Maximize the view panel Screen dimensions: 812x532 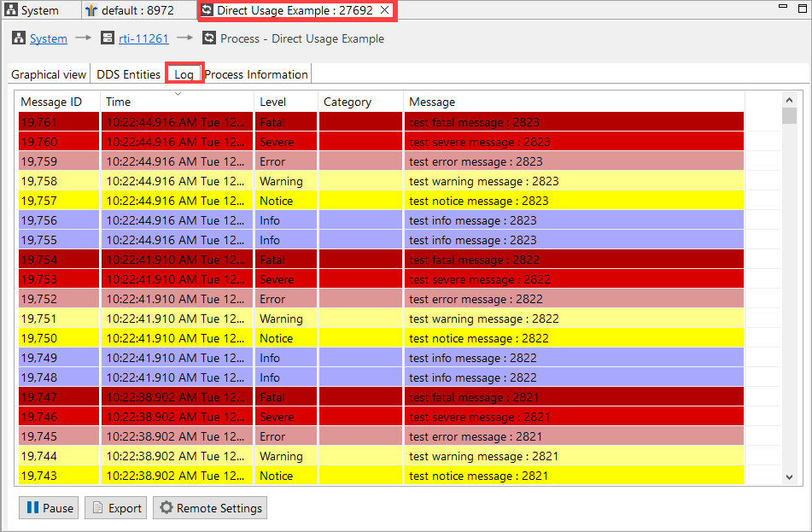click(x=803, y=9)
